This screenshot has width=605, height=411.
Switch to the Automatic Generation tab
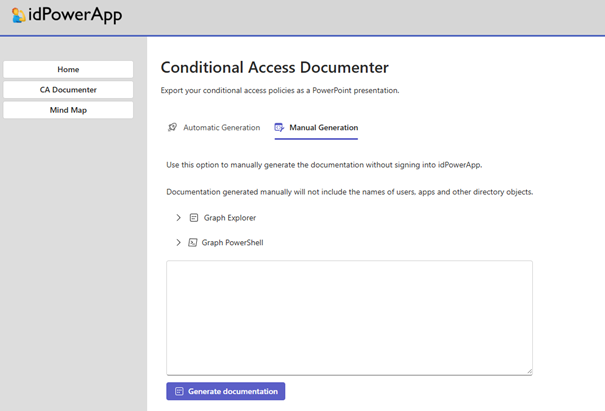[221, 128]
